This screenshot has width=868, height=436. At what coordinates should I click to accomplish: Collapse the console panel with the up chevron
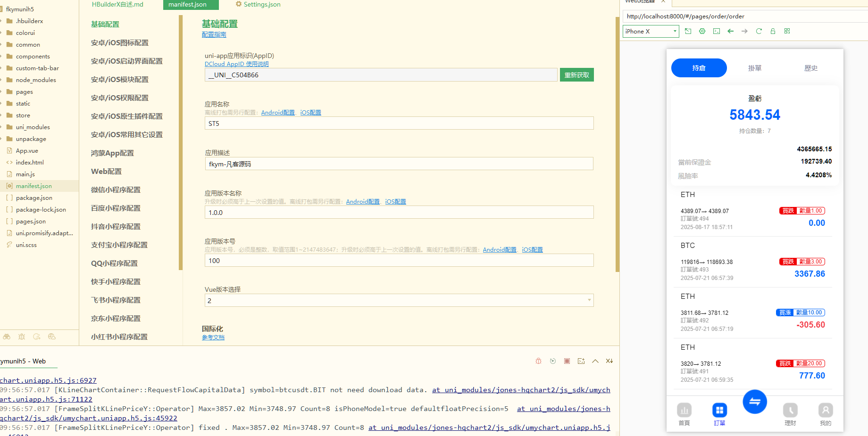(x=595, y=361)
